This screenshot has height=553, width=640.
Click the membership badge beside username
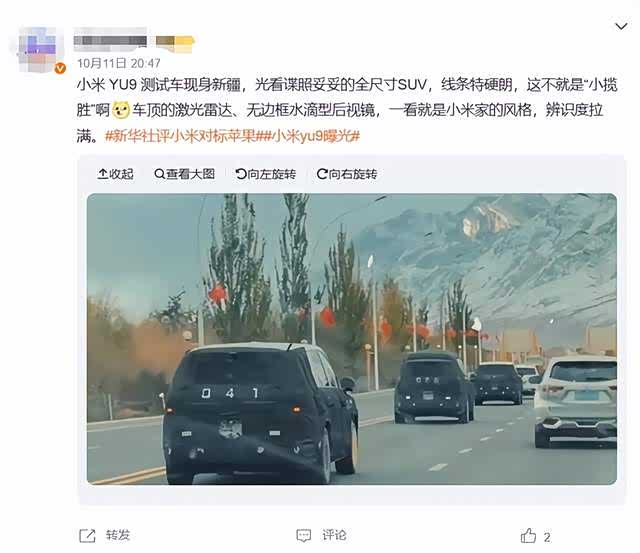point(175,43)
